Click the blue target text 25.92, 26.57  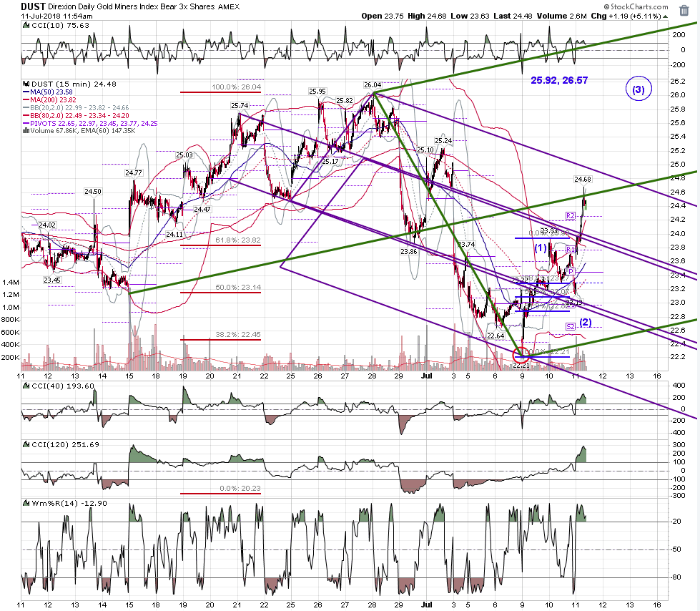click(x=559, y=80)
